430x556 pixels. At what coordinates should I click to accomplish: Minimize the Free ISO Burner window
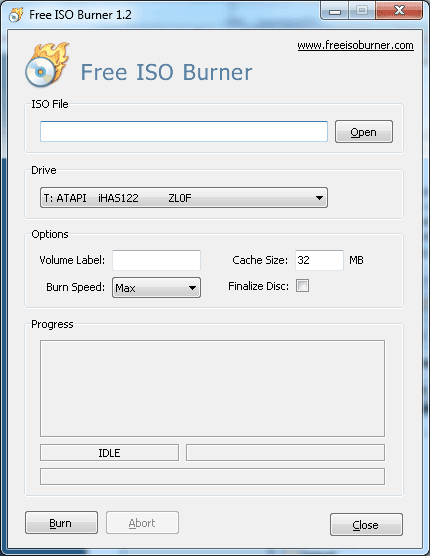pos(334,11)
